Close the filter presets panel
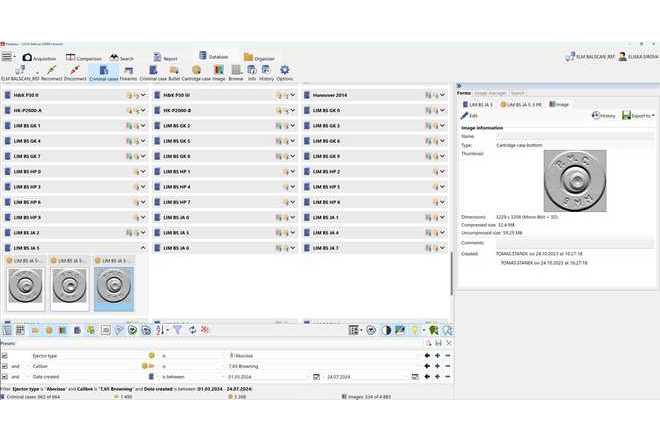The height and width of the screenshot is (440, 660). [x=449, y=343]
